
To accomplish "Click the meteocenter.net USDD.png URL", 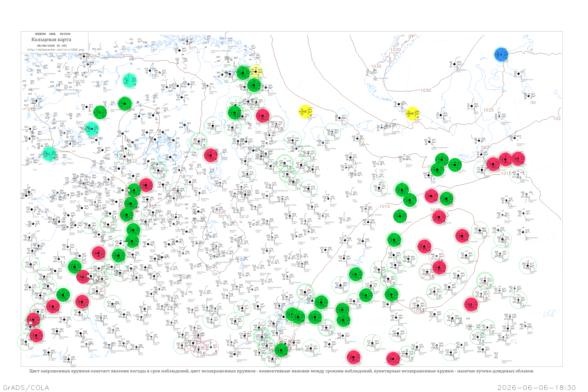I will 55,50.
